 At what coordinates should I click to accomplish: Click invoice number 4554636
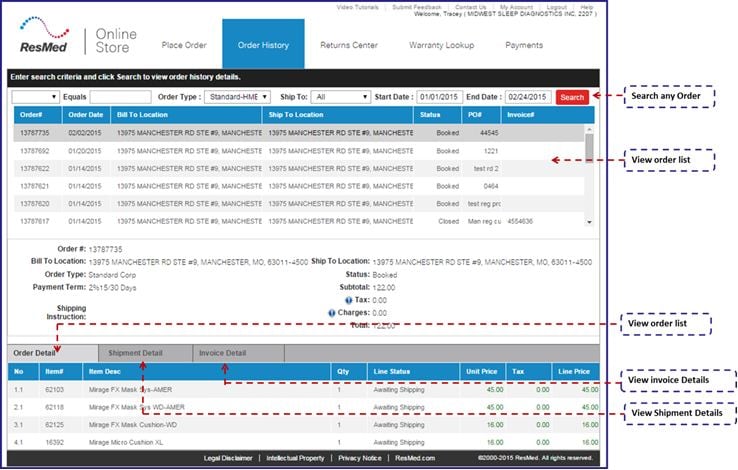coord(520,221)
